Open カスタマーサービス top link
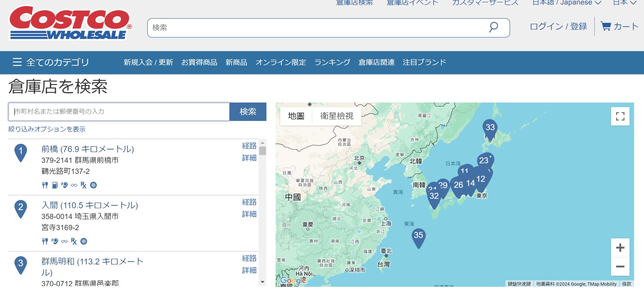The width and height of the screenshot is (644, 302). click(485, 3)
